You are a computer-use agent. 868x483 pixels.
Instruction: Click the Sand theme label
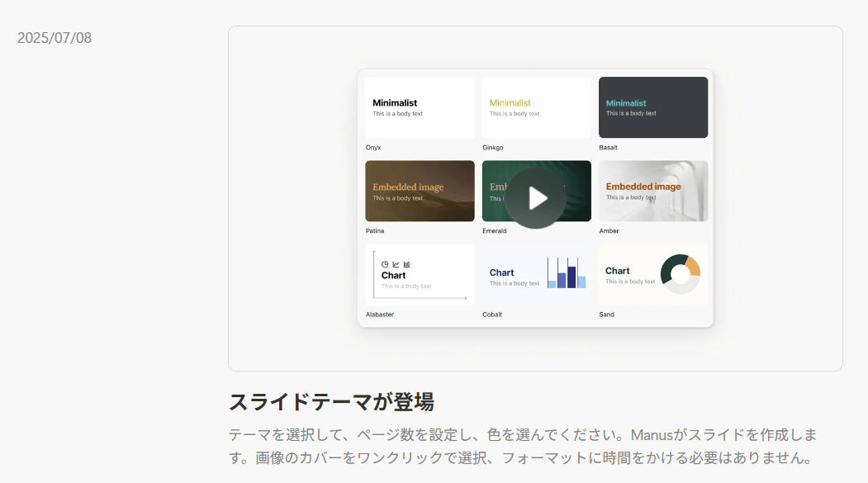click(607, 315)
